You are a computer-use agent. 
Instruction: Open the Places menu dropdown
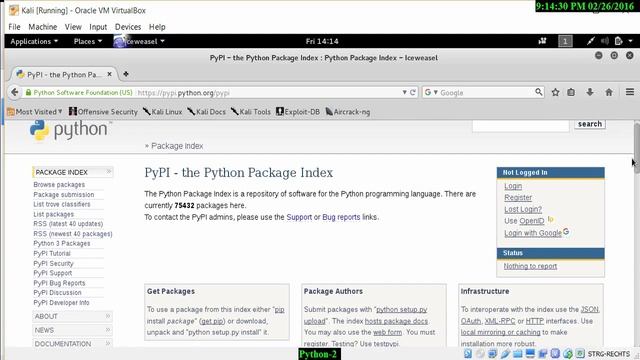click(x=88, y=41)
